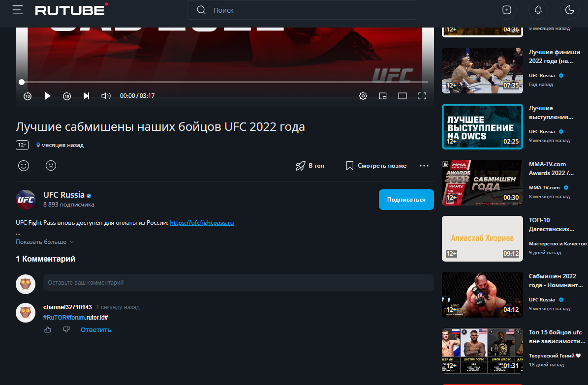
Task: Open the Мастерство и Качество channel
Action: pyautogui.click(x=557, y=244)
